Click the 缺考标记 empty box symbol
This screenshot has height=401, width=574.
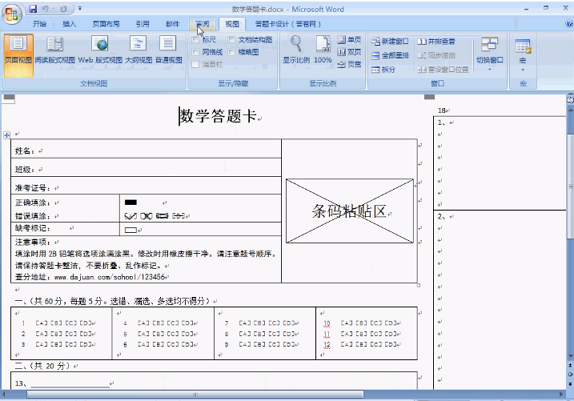point(131,230)
